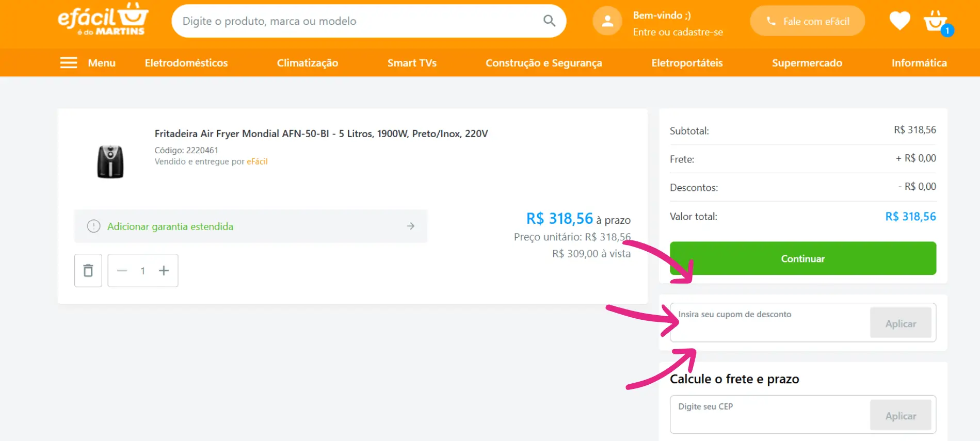The height and width of the screenshot is (441, 980).
Task: Open the shopping basket cart icon
Action: [x=935, y=21]
